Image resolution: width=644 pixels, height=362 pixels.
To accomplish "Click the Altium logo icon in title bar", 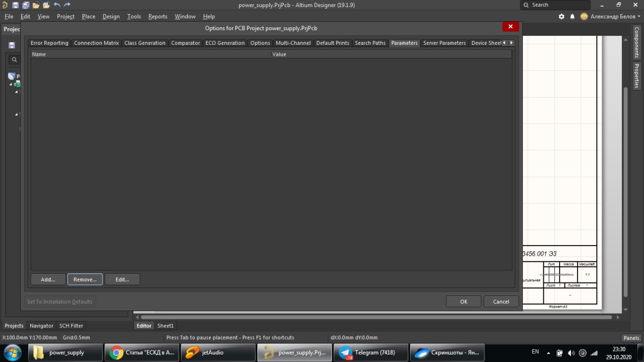I will coord(5,5).
